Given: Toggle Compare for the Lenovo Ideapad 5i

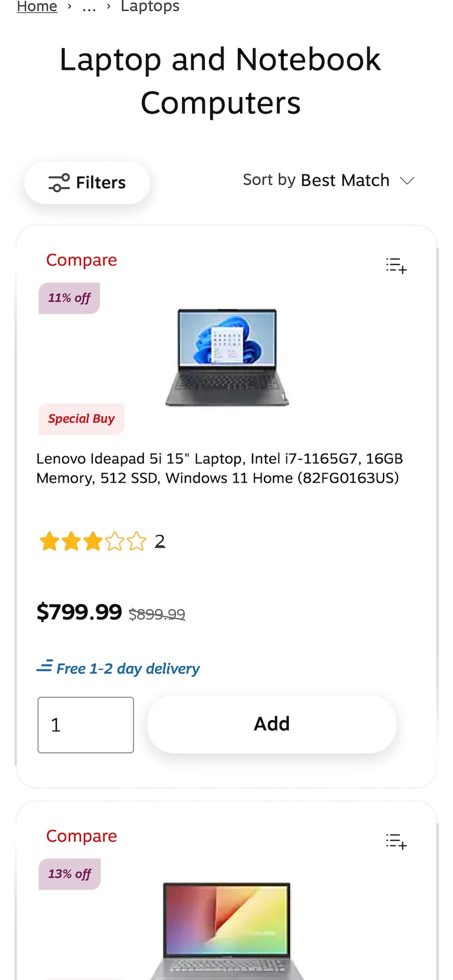Looking at the screenshot, I should point(82,260).
